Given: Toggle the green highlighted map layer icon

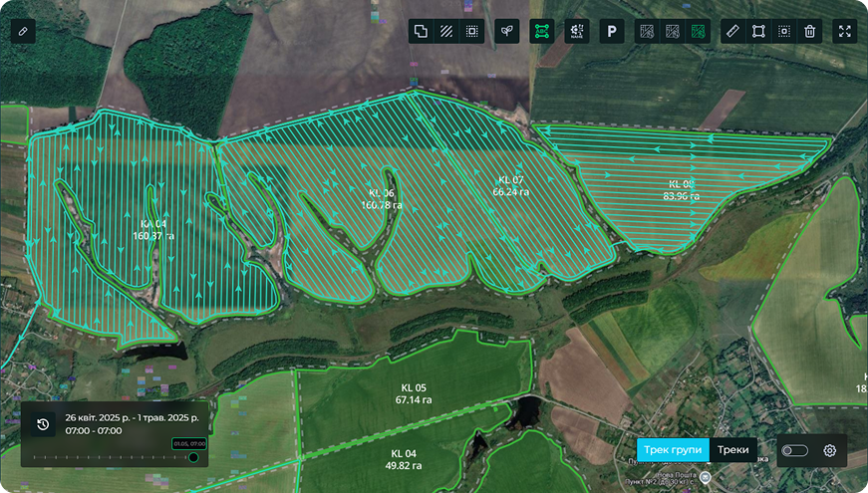Looking at the screenshot, I should (698, 31).
